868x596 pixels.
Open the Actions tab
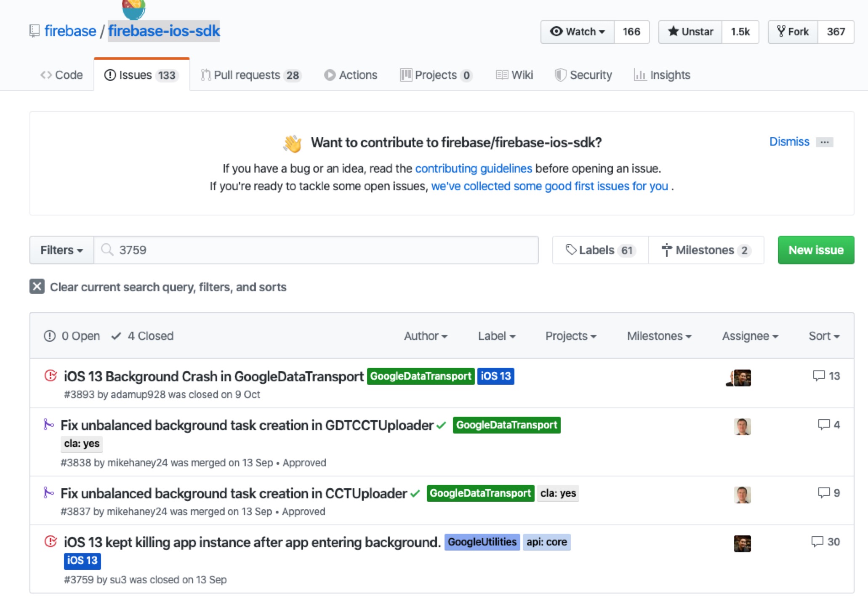[351, 75]
